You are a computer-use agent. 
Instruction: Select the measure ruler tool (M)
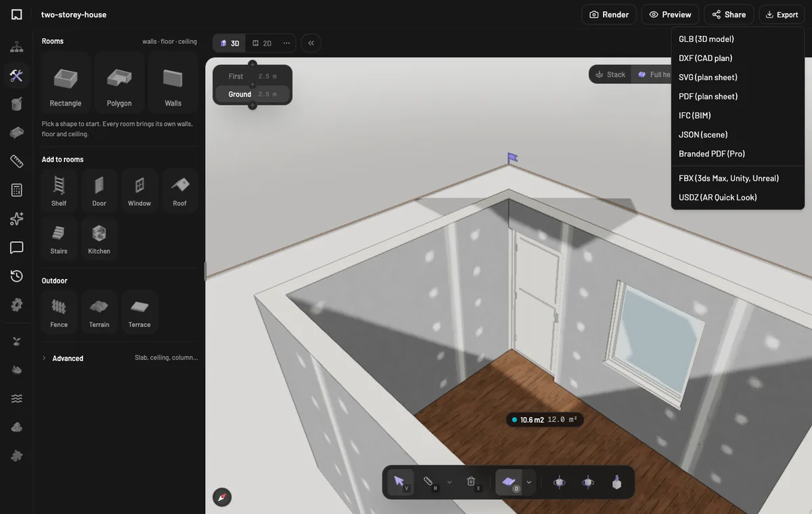pyautogui.click(x=429, y=482)
